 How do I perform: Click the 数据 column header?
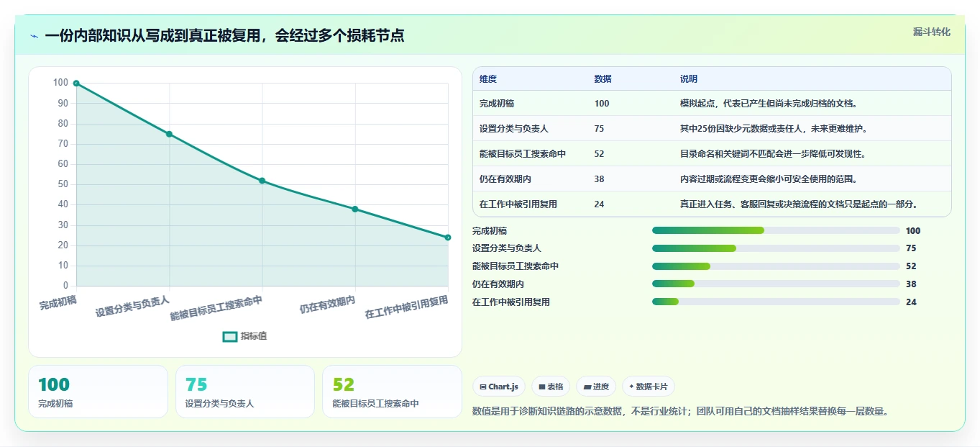point(603,79)
